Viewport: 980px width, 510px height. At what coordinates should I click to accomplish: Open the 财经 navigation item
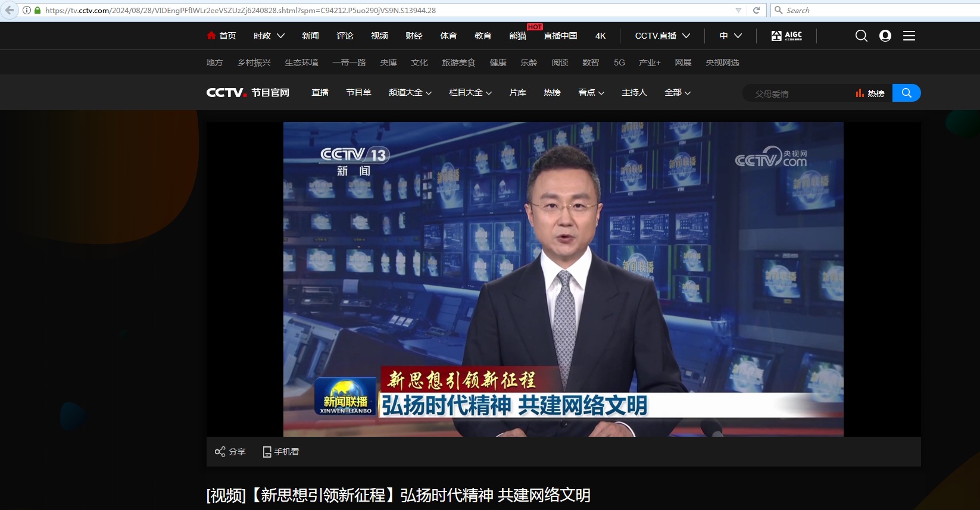(414, 36)
